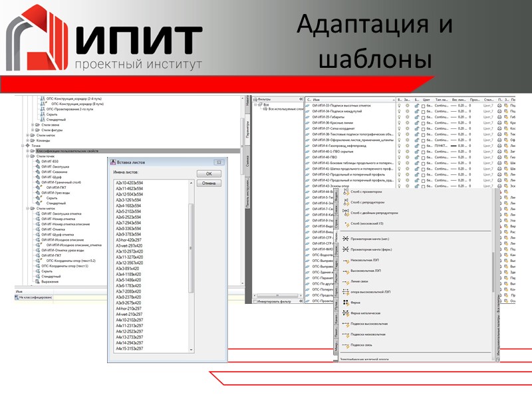Click the Точка node icon in tree
This screenshot has width=532, height=399.
pos(28,146)
